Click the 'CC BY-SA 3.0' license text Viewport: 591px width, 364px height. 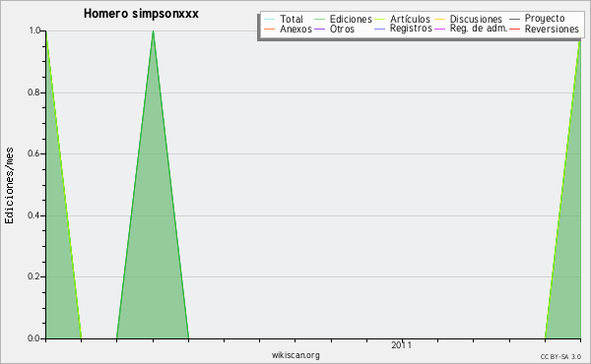tap(560, 357)
